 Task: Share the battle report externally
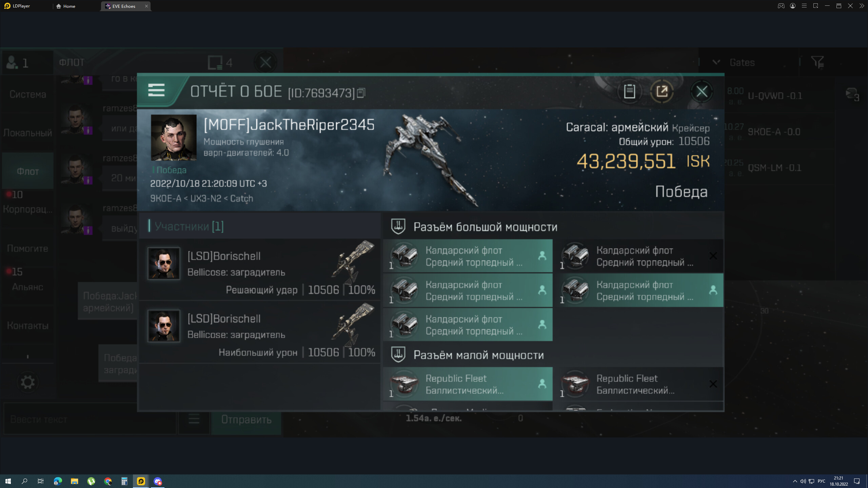click(662, 91)
